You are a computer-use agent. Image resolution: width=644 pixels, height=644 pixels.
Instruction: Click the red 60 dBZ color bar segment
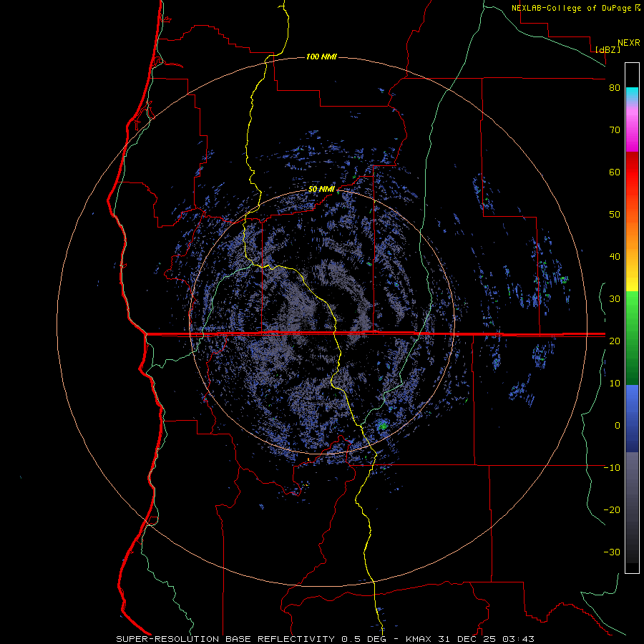[x=632, y=172]
